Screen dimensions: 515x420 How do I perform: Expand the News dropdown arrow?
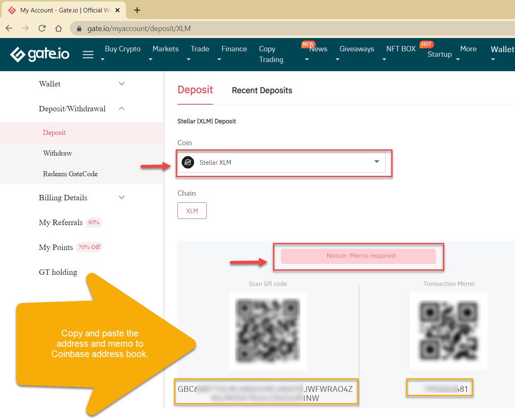[x=307, y=60]
